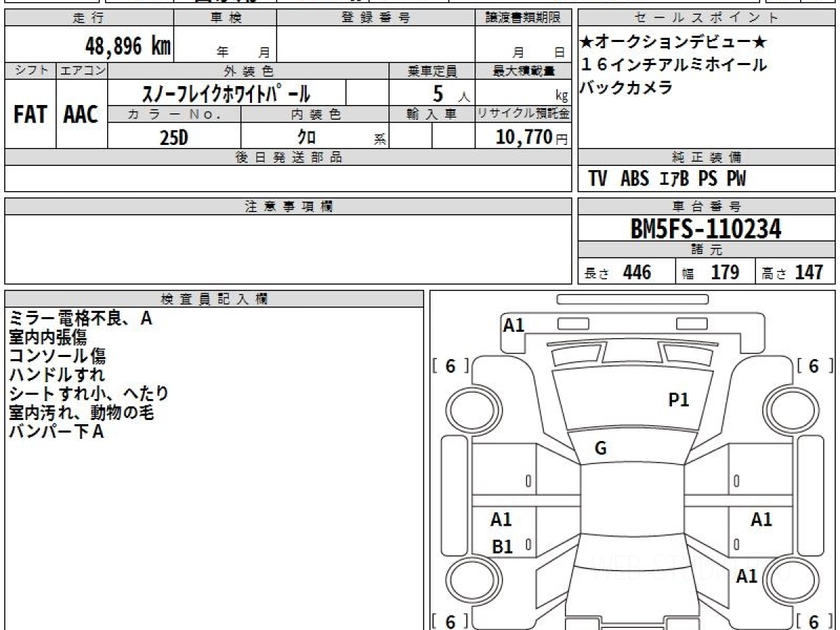Image resolution: width=840 pixels, height=630 pixels.
Task: Select the ハンドルすれ note
Action: pos(57,375)
